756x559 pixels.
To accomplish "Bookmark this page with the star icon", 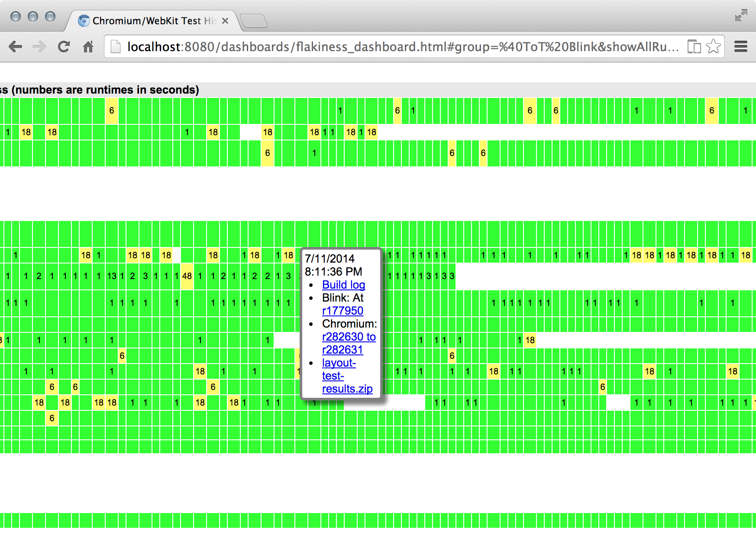I will tap(713, 46).
